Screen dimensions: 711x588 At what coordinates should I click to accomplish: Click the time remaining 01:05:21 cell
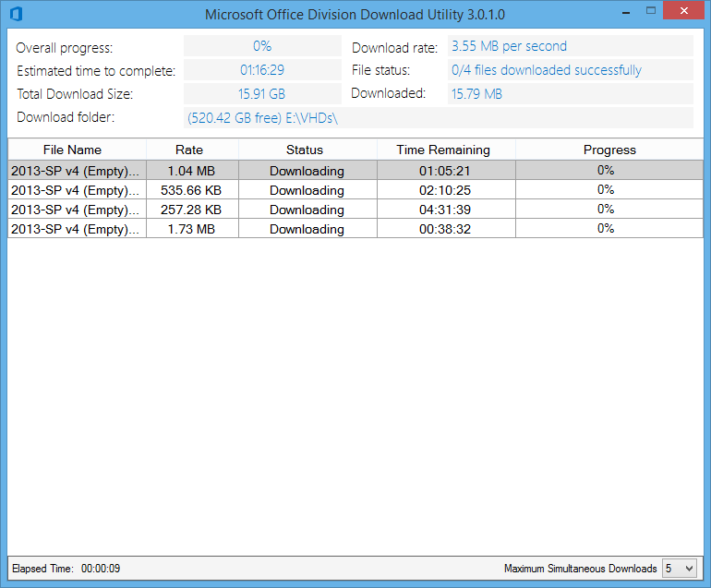[445, 171]
